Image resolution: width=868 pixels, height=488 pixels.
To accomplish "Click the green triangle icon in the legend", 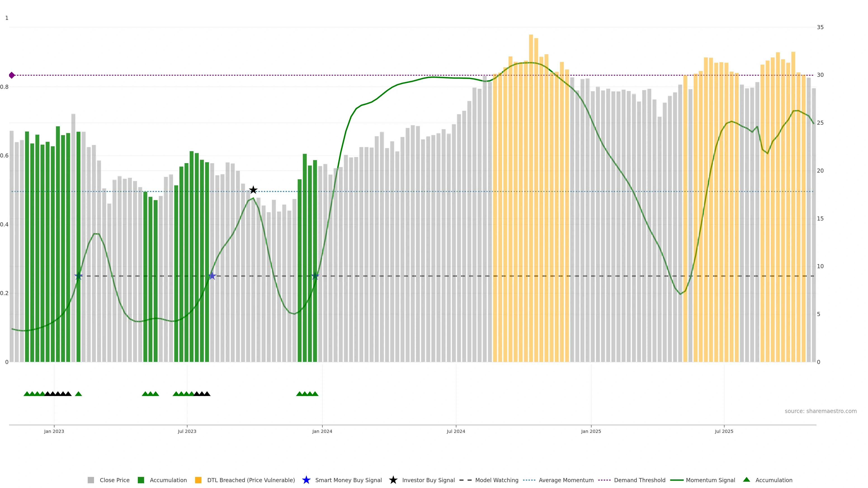I will tap(746, 480).
